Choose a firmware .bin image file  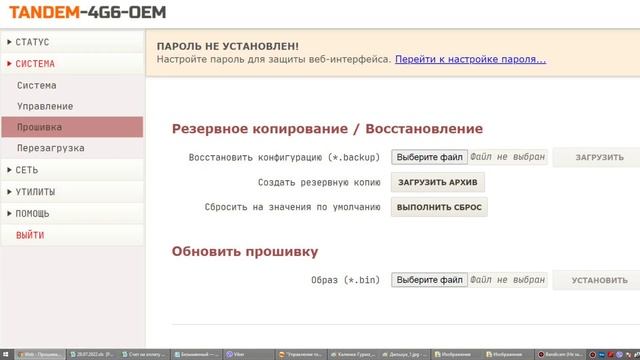429,280
